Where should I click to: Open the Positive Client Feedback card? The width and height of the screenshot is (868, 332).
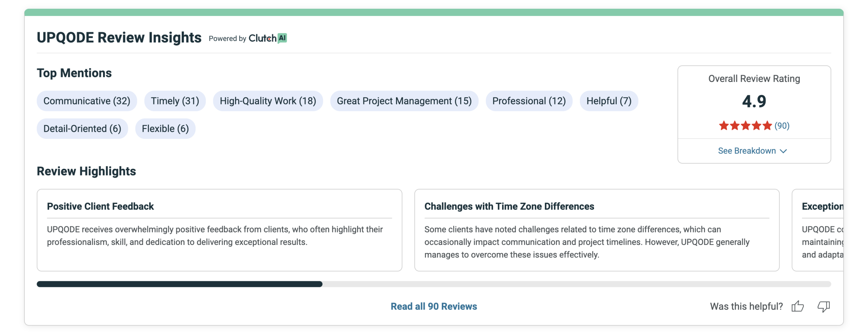coord(219,230)
